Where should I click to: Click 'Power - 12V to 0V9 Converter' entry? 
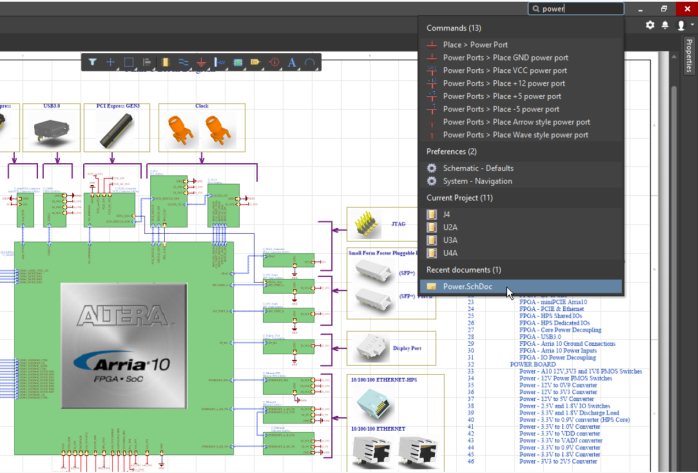click(x=558, y=385)
